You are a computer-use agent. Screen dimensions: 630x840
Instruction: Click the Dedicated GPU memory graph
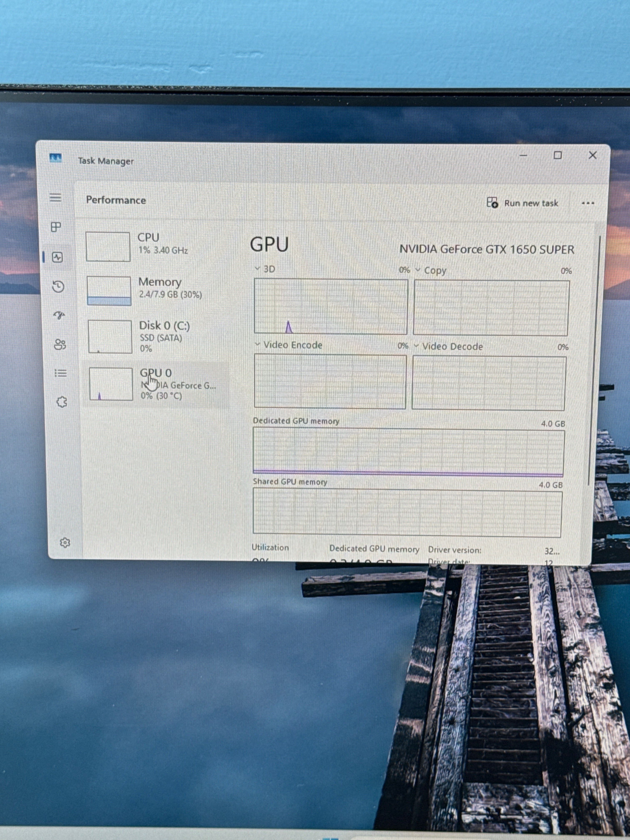409,452
